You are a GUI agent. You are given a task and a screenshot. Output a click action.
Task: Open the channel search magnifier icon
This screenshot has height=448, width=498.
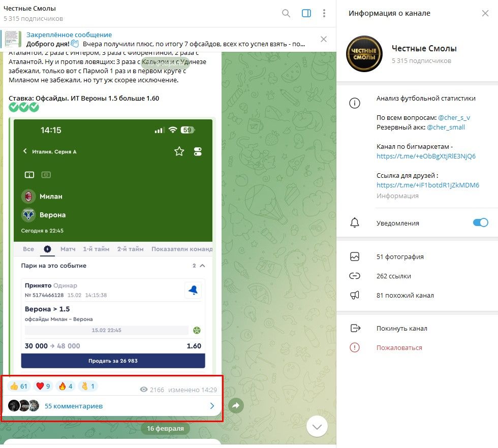click(x=286, y=13)
